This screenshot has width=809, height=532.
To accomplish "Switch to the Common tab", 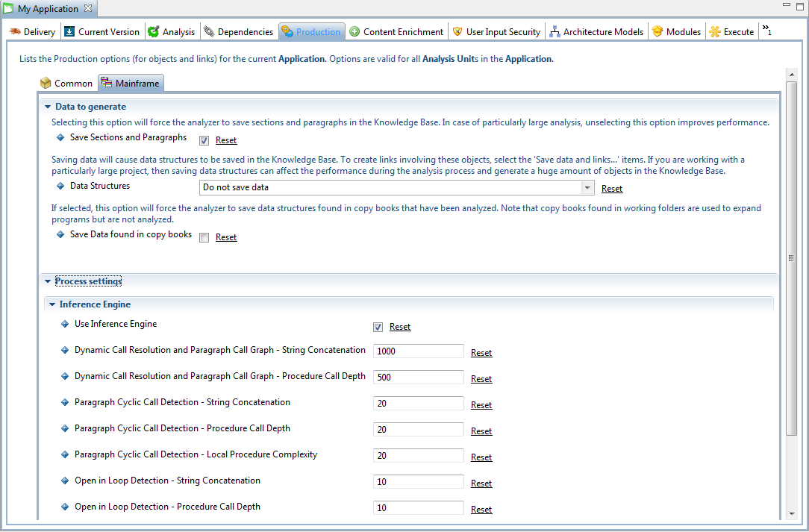I will (x=66, y=84).
